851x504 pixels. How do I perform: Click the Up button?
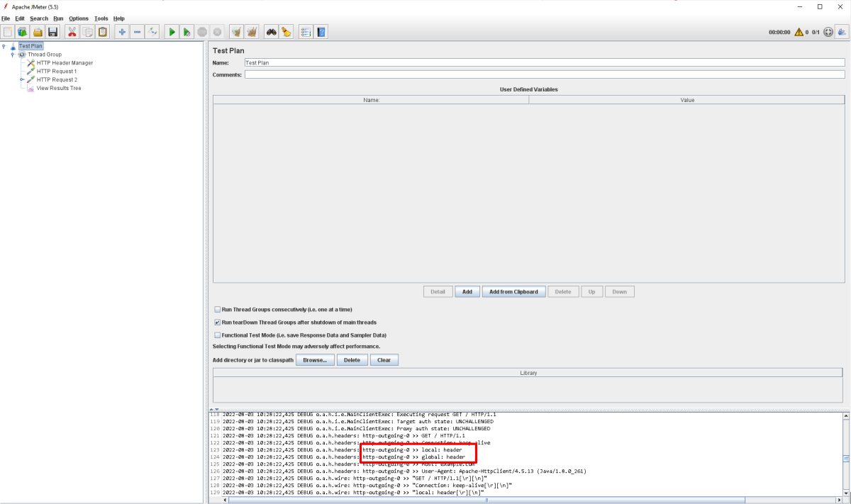591,291
